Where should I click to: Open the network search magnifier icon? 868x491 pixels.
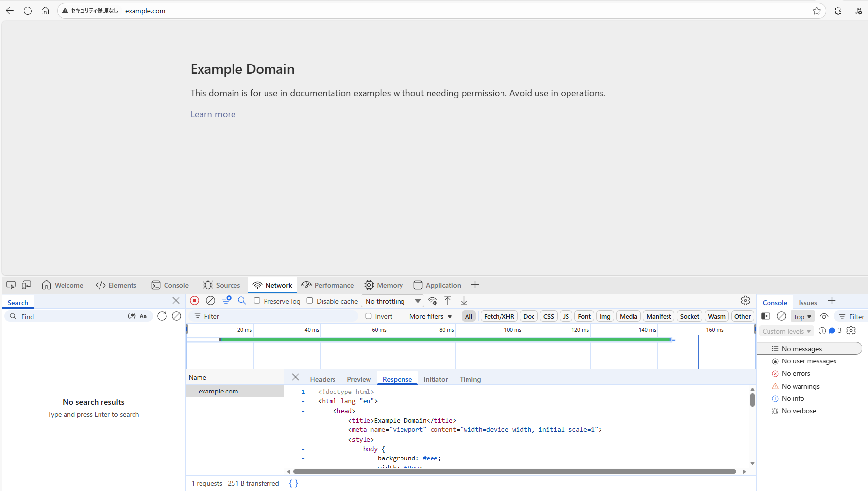point(242,301)
